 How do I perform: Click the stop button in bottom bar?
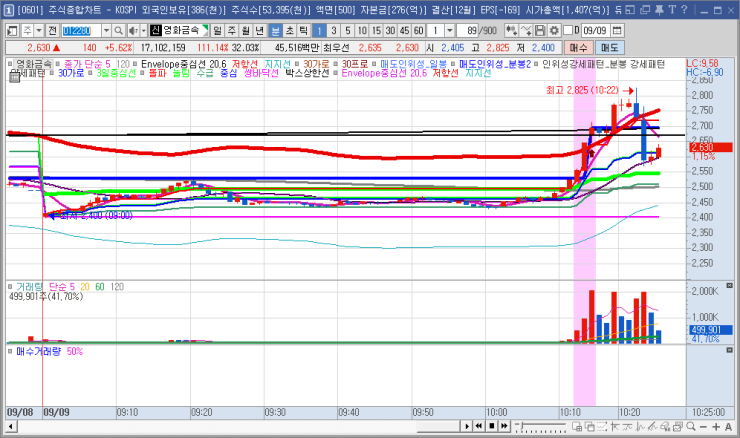click(491, 426)
